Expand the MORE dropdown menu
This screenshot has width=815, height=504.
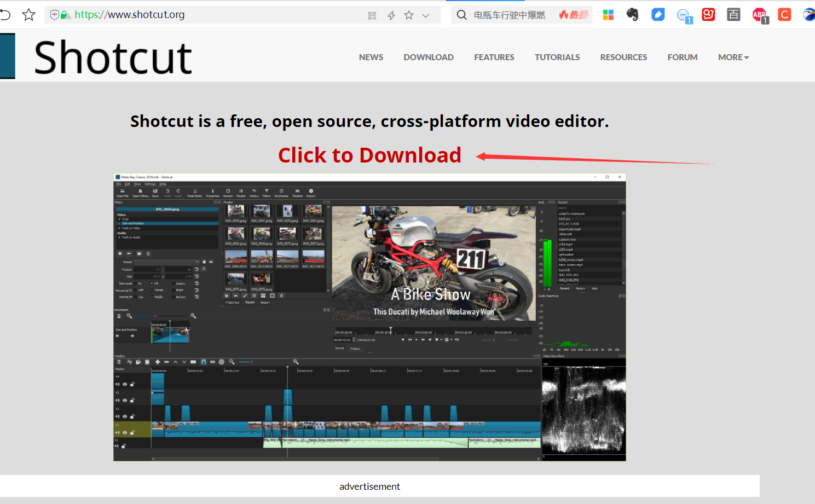point(733,57)
